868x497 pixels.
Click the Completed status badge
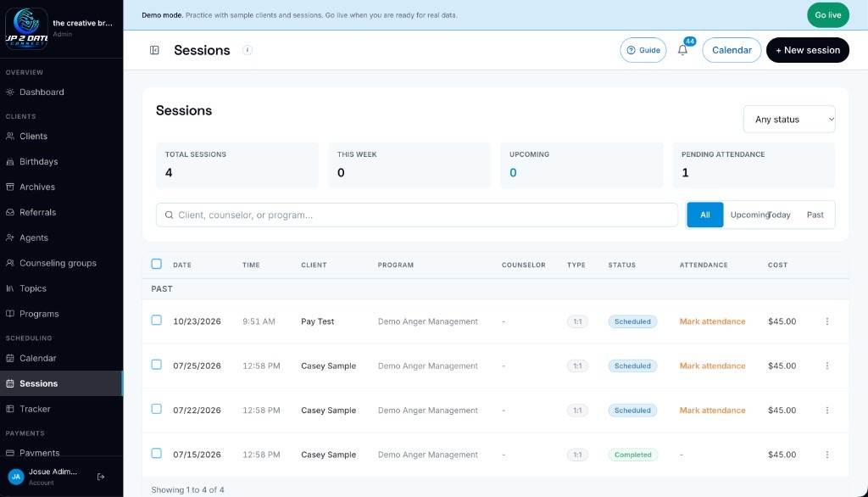click(x=632, y=455)
